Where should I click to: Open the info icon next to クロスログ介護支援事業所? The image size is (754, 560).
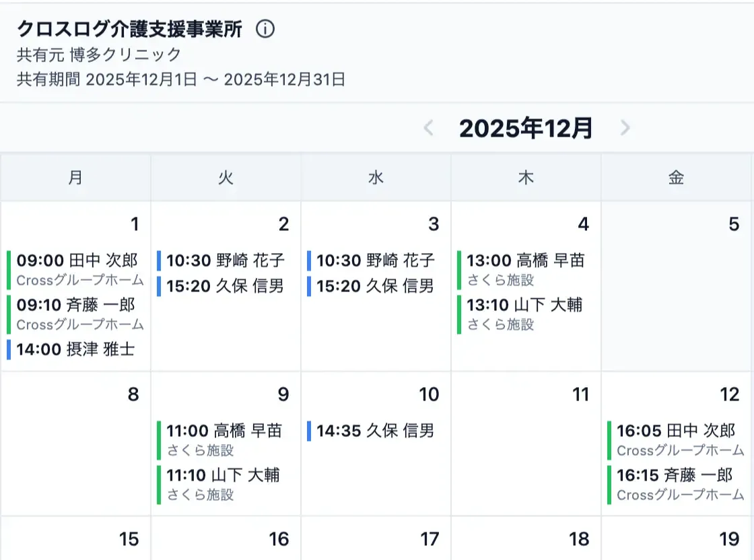(x=265, y=29)
